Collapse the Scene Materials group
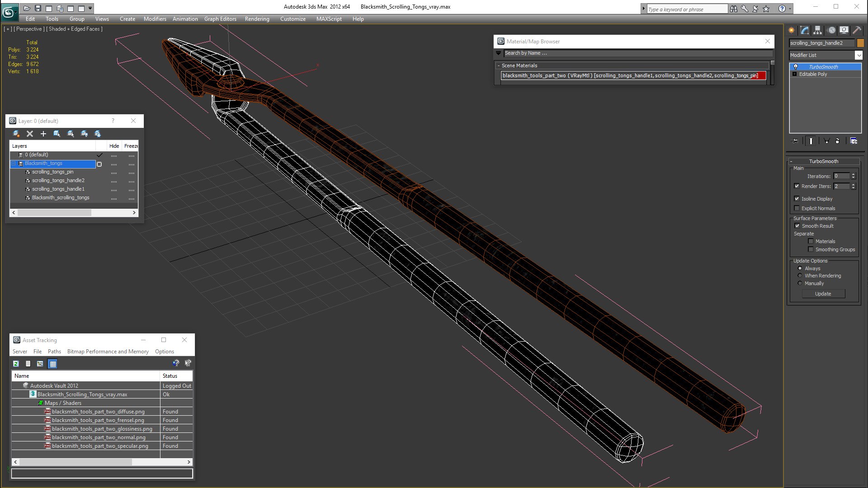This screenshot has height=488, width=868. click(x=499, y=66)
